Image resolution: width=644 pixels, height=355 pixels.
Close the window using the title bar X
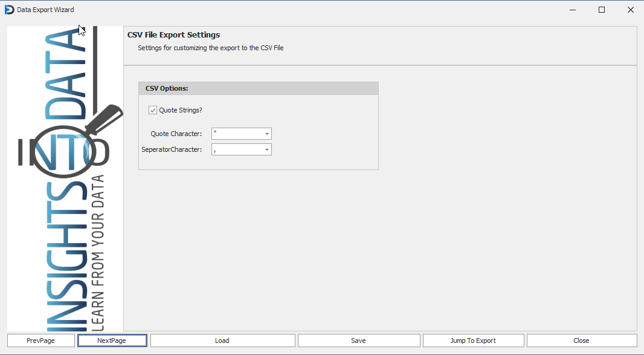coord(630,10)
